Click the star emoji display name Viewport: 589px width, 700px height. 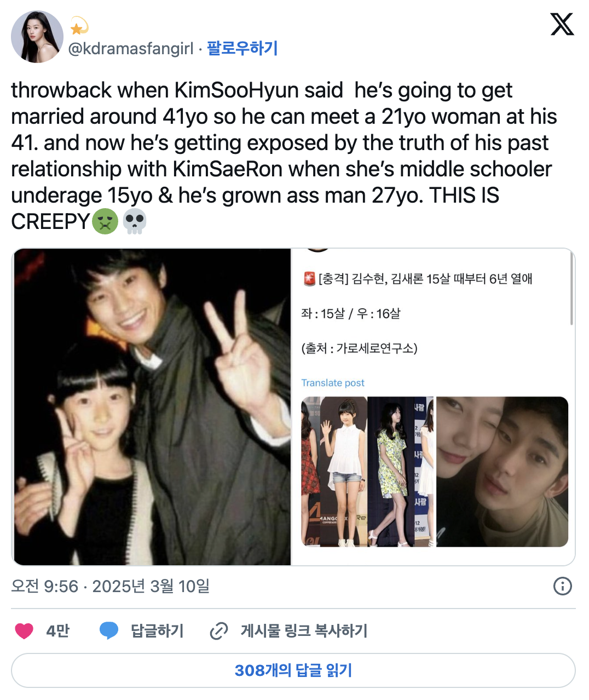pyautogui.click(x=79, y=26)
